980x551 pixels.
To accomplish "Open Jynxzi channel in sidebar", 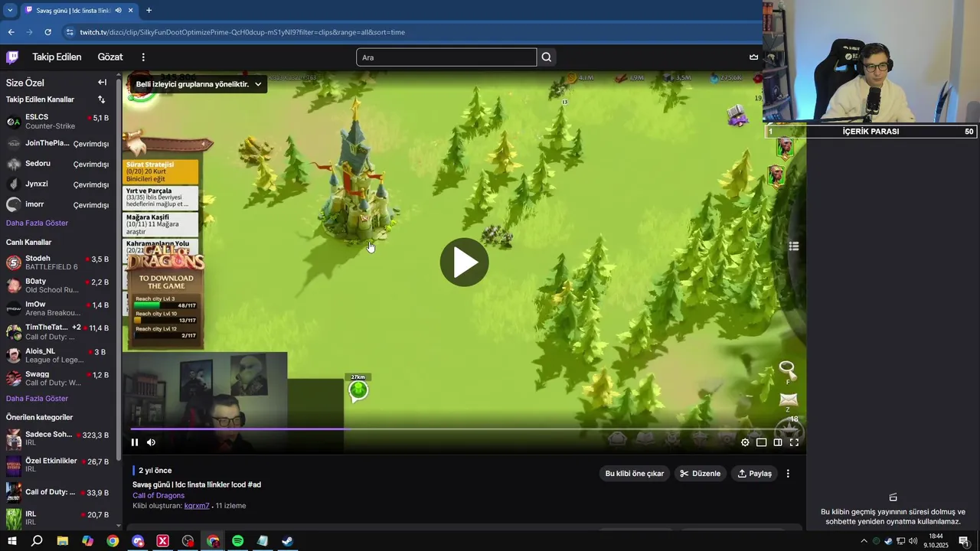I will pyautogui.click(x=59, y=184).
